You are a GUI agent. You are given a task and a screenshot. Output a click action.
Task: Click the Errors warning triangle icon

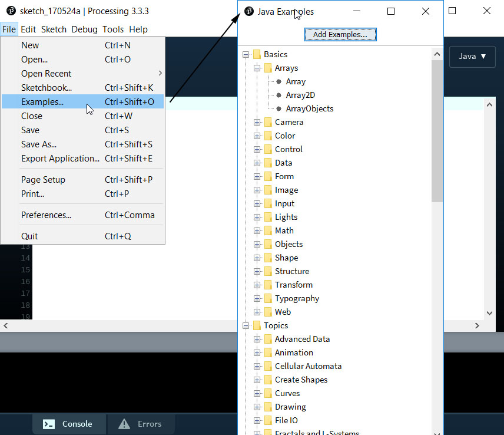click(x=124, y=424)
